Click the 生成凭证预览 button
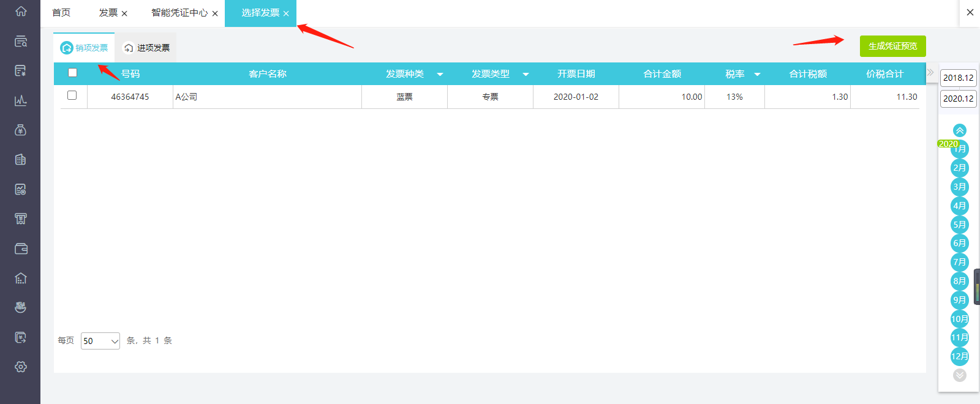Image resolution: width=980 pixels, height=404 pixels. [x=893, y=46]
